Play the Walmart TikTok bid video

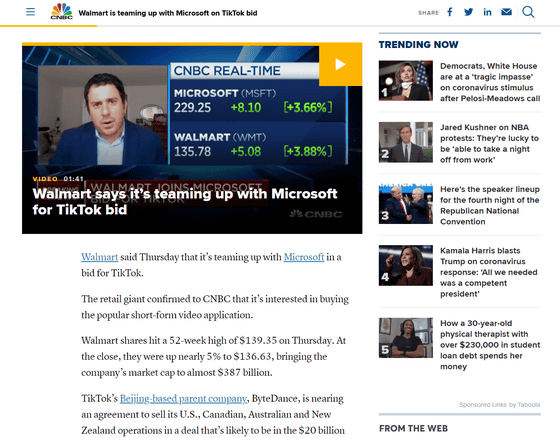340,64
